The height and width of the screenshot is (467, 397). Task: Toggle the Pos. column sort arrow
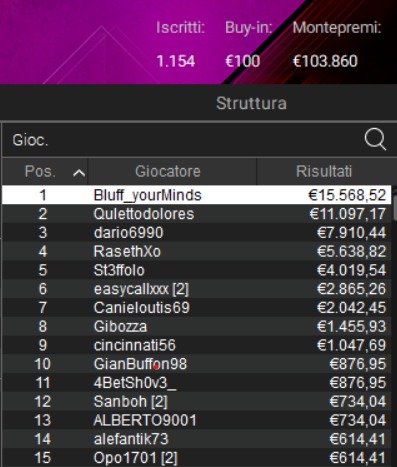(x=79, y=173)
